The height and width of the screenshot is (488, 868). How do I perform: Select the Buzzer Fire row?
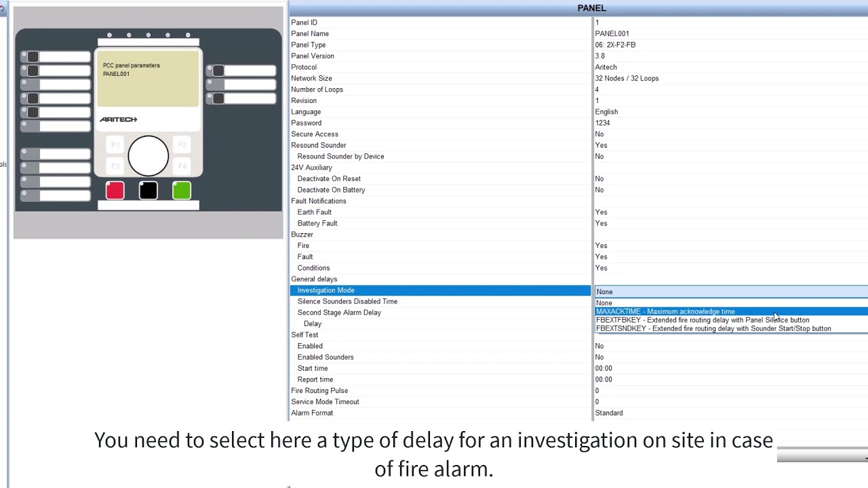click(440, 246)
